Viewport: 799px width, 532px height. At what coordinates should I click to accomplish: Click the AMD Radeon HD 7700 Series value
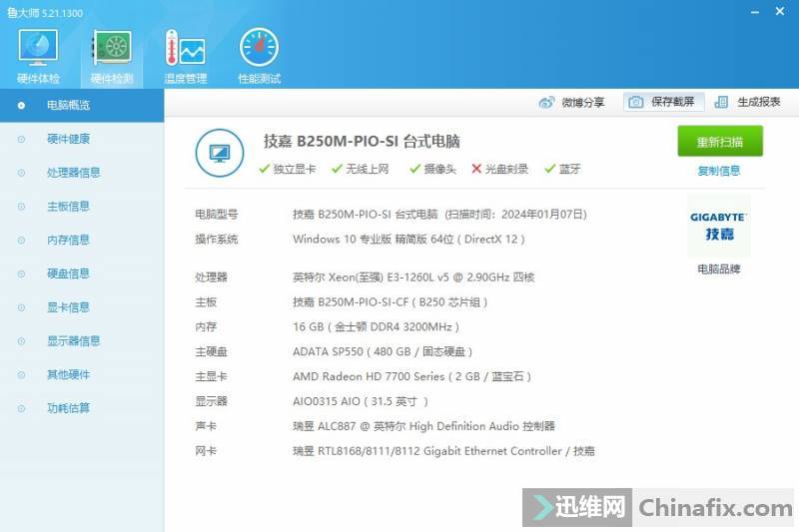(411, 376)
